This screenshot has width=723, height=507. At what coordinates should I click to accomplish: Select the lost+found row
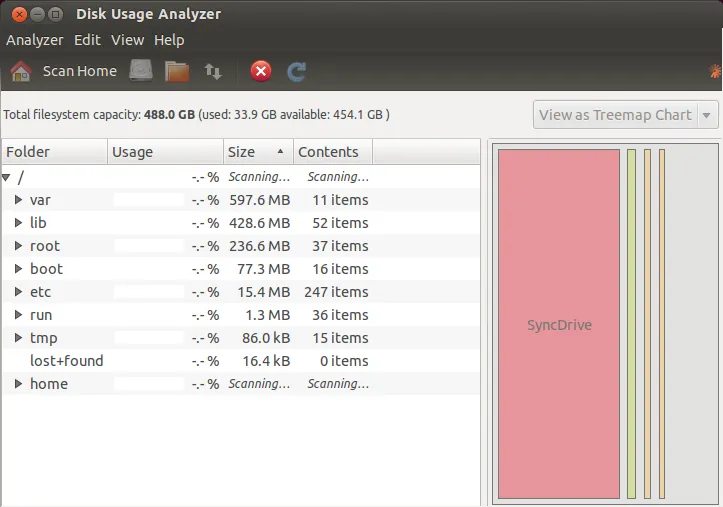tap(66, 361)
